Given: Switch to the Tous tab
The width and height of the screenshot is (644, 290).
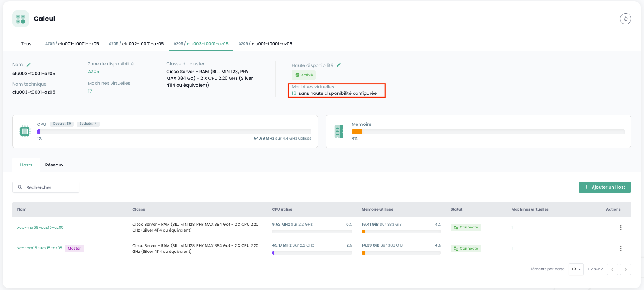Looking at the screenshot, I should point(26,44).
